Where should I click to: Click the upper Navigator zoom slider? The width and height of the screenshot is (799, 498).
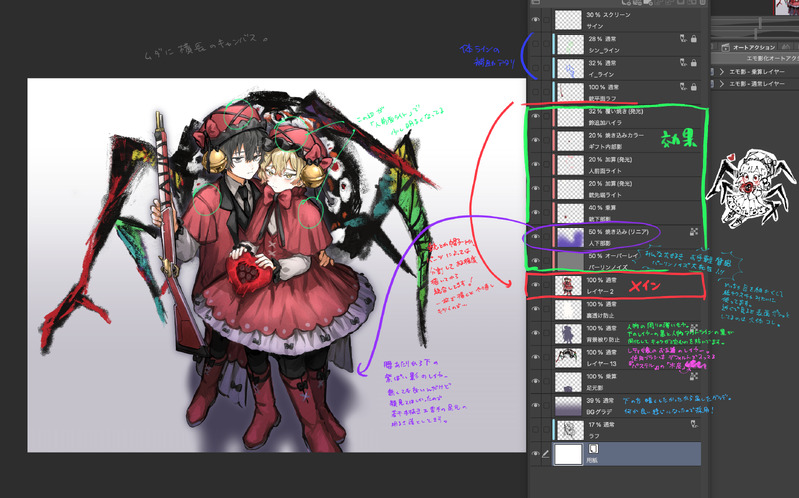(758, 23)
